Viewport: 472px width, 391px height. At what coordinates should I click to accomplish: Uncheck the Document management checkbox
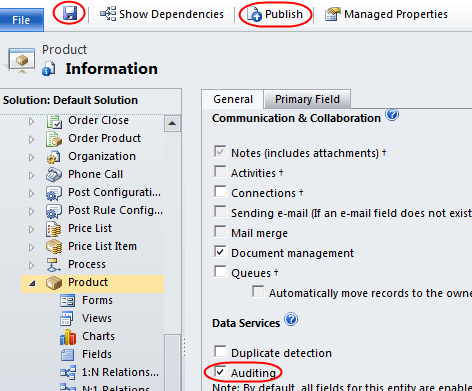click(220, 252)
